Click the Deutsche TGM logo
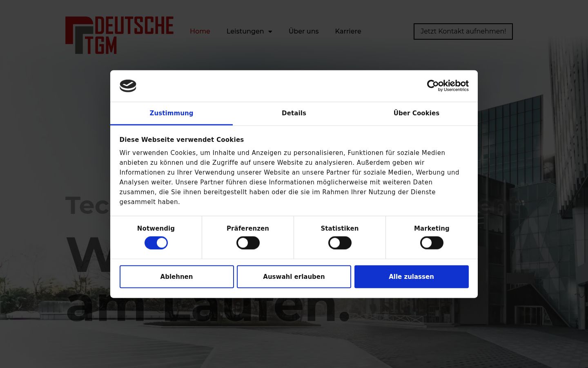The image size is (588, 368). (x=119, y=35)
